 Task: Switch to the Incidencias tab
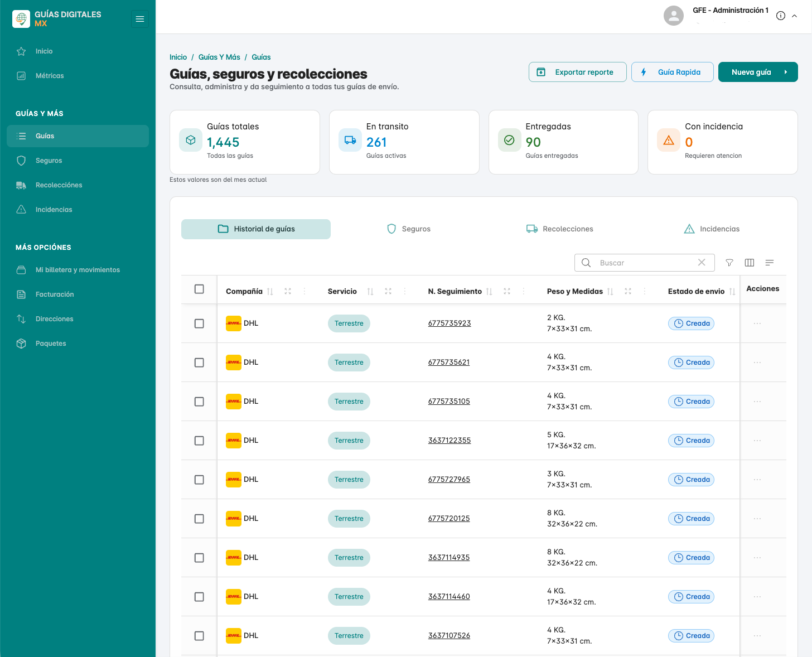click(712, 229)
